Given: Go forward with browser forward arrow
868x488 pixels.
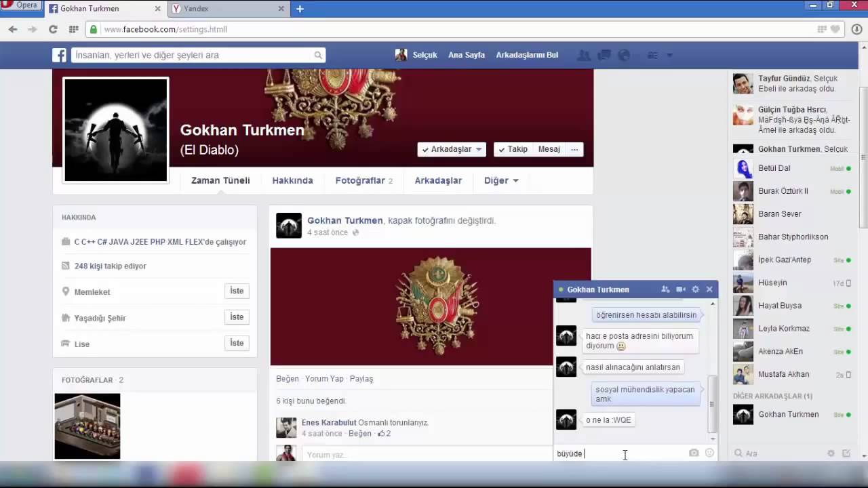Looking at the screenshot, I should tap(32, 29).
